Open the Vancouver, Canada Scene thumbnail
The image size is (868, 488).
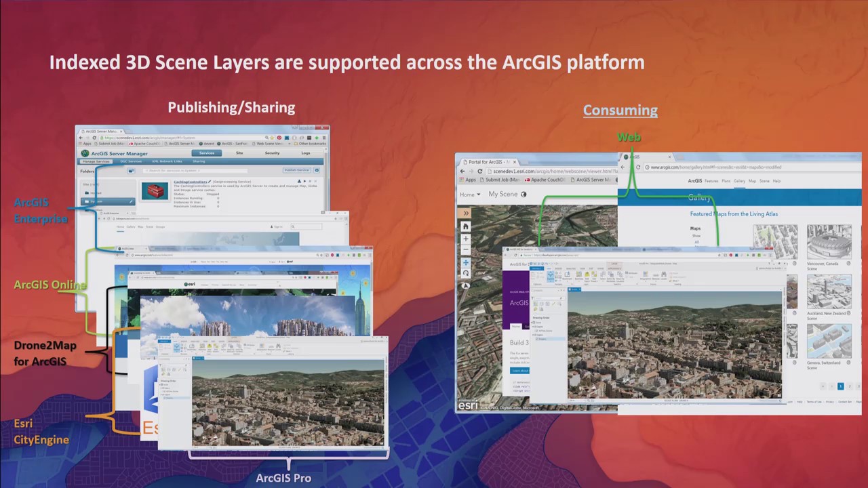(829, 242)
